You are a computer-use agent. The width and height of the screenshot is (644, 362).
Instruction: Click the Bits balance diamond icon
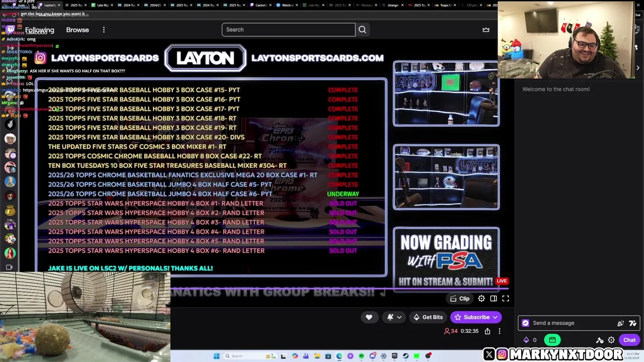point(526,340)
